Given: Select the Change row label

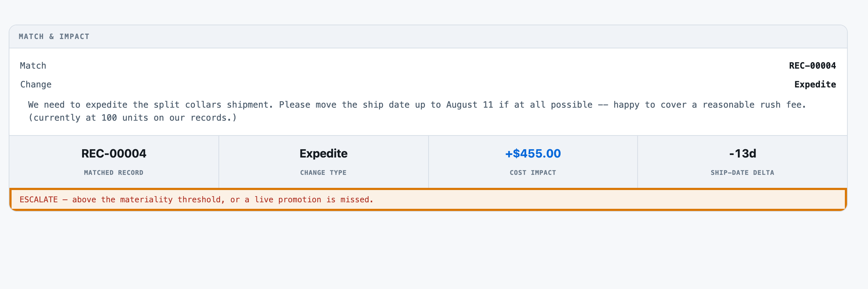Looking at the screenshot, I should tap(36, 85).
